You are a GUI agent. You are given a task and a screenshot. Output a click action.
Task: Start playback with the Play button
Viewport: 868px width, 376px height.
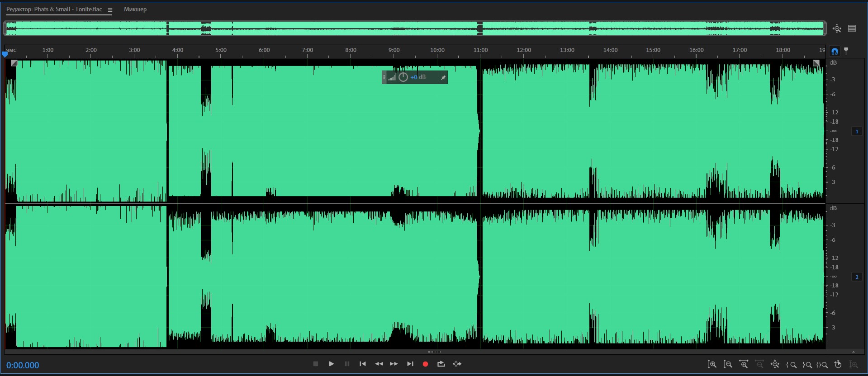click(x=331, y=364)
